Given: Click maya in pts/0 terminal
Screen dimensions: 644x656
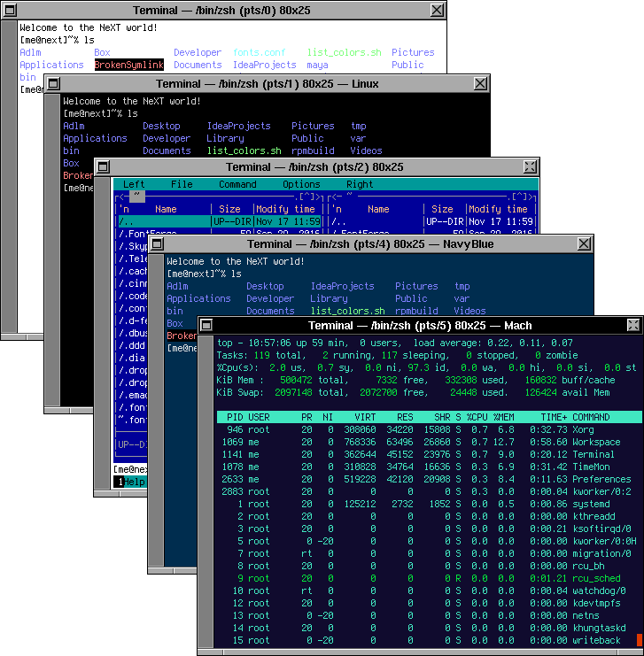Looking at the screenshot, I should point(317,65).
